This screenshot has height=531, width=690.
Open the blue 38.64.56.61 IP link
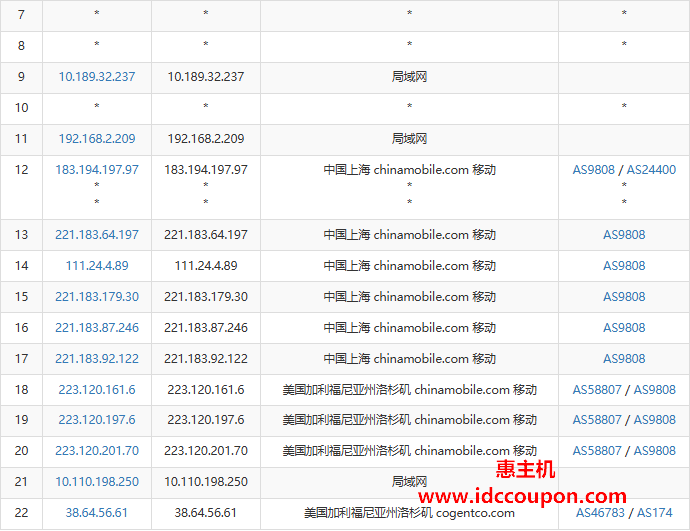(x=97, y=513)
